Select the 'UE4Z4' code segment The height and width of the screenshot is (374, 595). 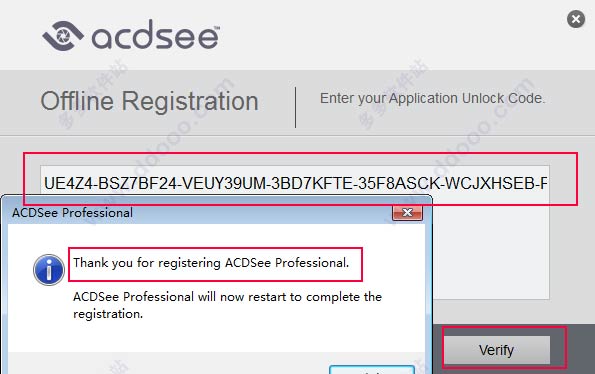coord(68,184)
